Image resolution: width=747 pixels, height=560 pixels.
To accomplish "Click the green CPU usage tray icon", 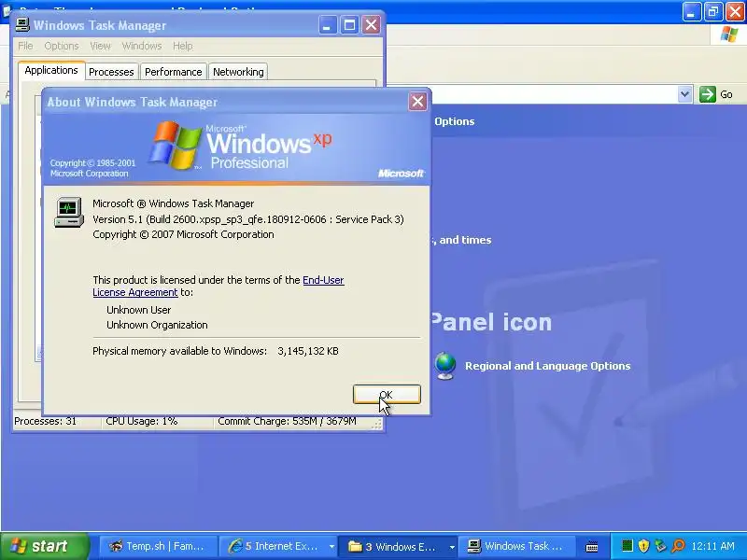I will pos(627,546).
